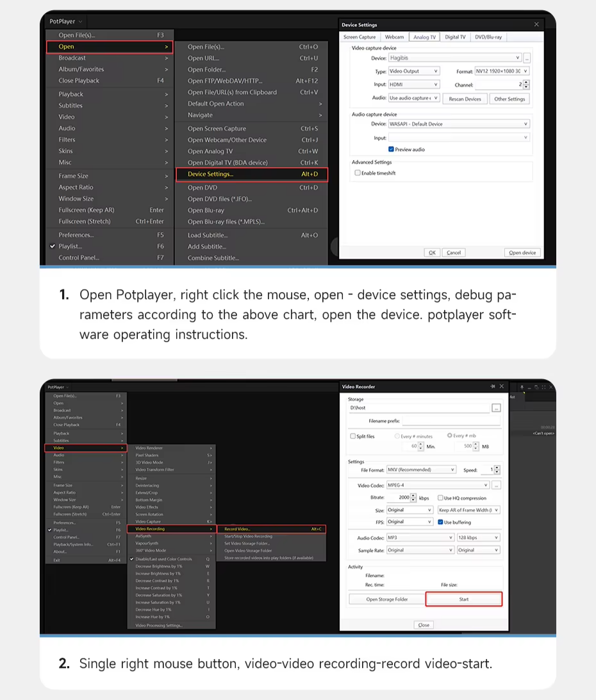
Task: Open the video capture Device dropdown
Action: click(455, 58)
